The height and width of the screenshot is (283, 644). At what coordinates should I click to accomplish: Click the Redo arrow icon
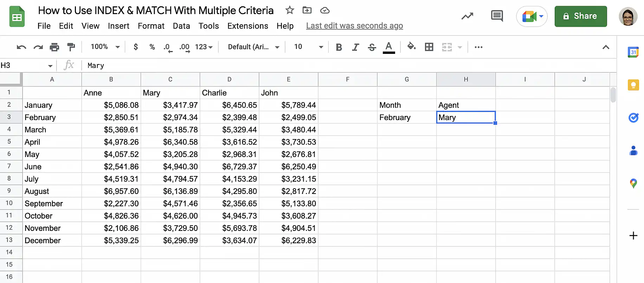click(x=38, y=47)
